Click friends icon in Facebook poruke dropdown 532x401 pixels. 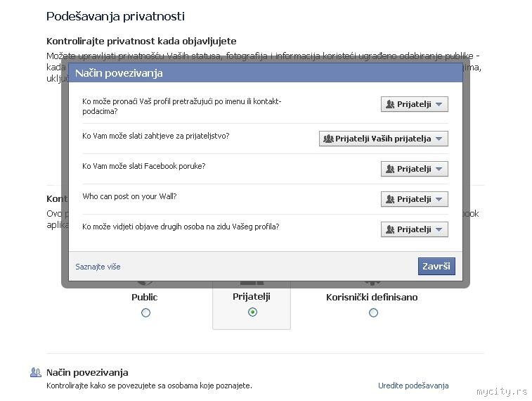click(x=390, y=169)
